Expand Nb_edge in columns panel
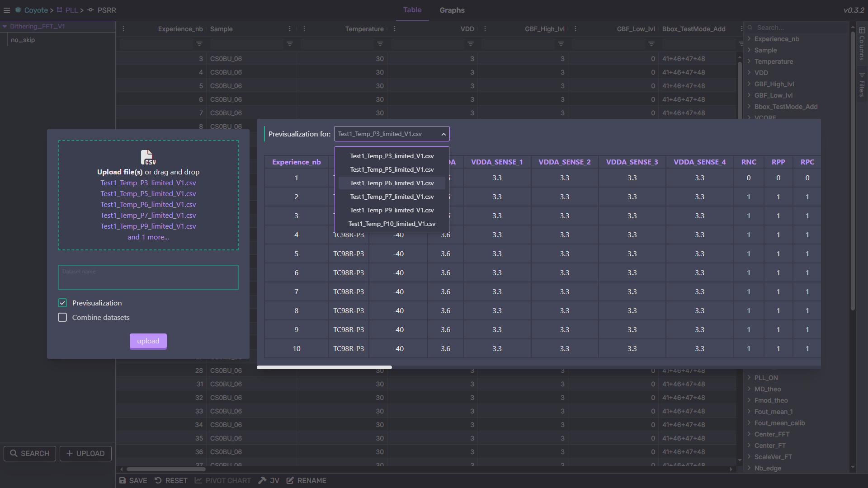Image resolution: width=868 pixels, height=488 pixels. coord(749,468)
